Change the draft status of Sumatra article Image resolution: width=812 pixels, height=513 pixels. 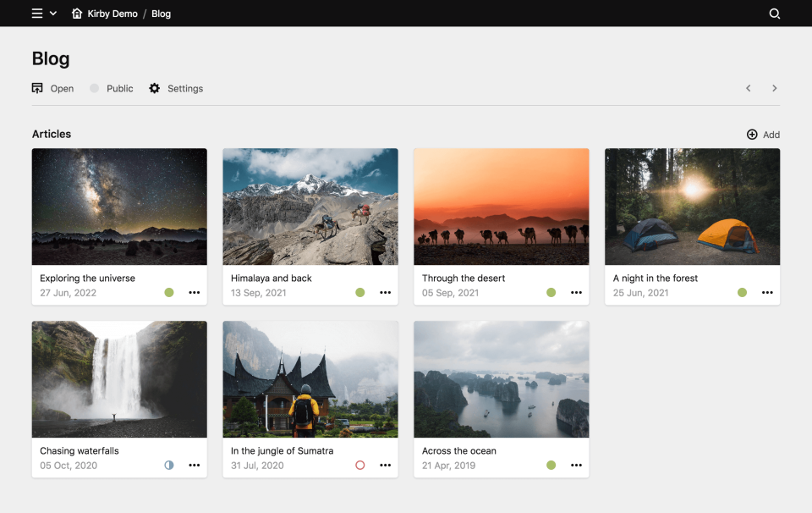coord(360,465)
